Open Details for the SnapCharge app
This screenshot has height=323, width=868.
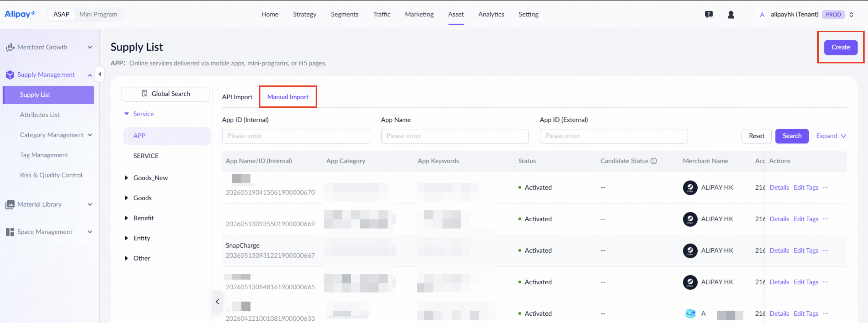point(779,250)
